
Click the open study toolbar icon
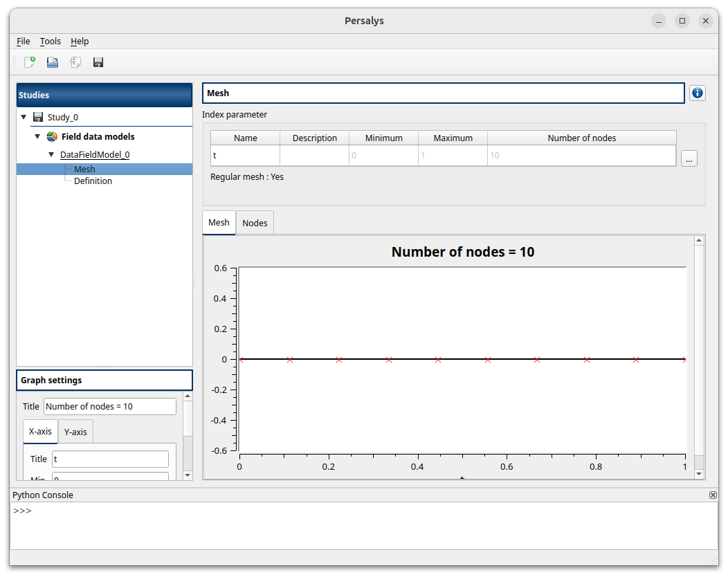click(53, 62)
